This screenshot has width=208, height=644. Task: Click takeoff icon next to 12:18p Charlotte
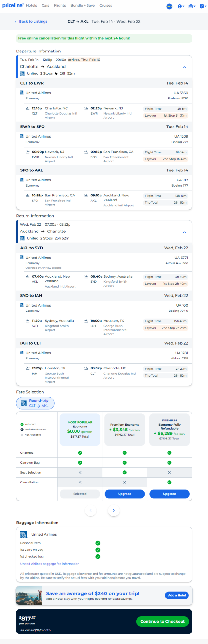coord(28,108)
